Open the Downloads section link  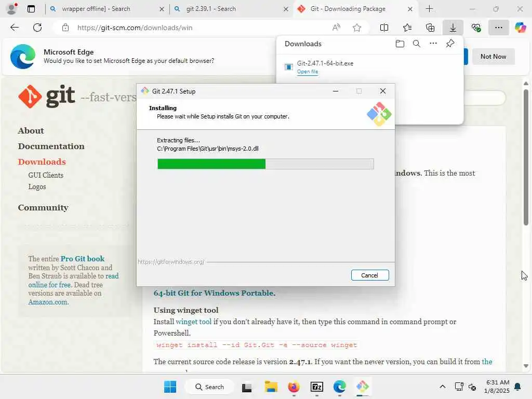pyautogui.click(x=42, y=162)
